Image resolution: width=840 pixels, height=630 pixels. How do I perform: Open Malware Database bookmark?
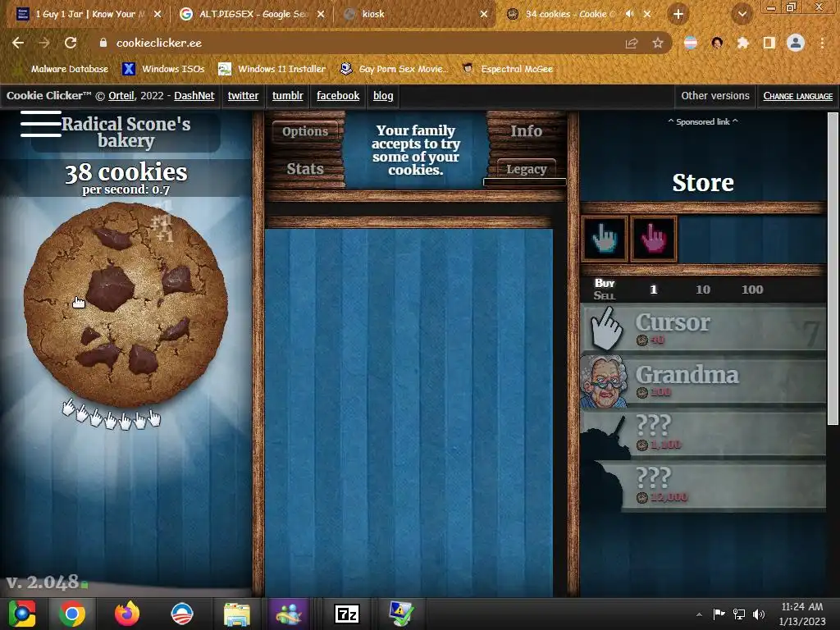click(63, 69)
